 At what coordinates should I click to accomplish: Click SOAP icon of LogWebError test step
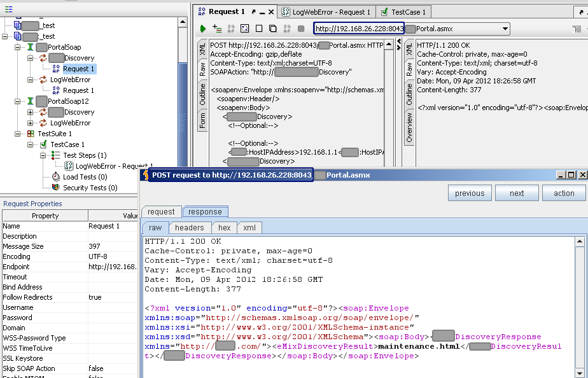pyautogui.click(x=69, y=165)
